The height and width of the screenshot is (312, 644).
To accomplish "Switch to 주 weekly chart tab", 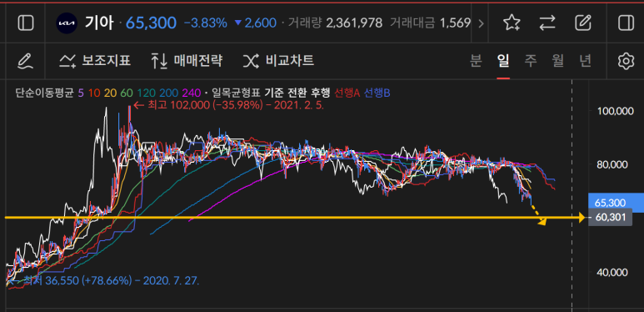I will point(531,61).
